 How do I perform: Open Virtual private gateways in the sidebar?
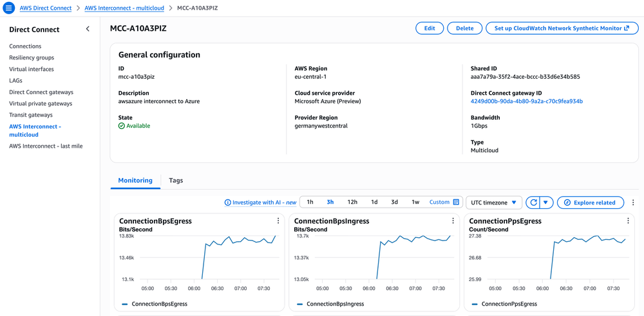tap(41, 104)
